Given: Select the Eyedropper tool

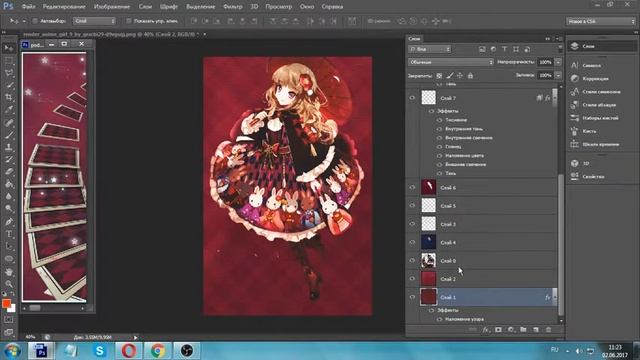Looking at the screenshot, I should (x=9, y=110).
